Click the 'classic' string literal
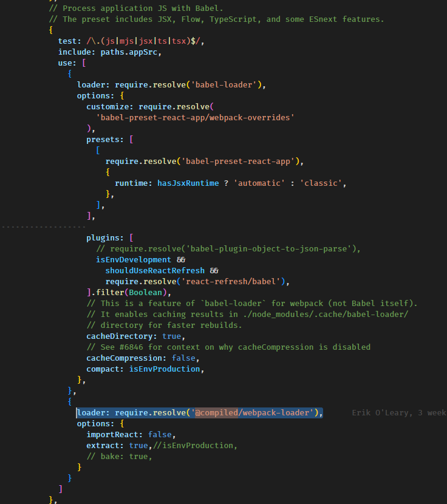 [321, 183]
